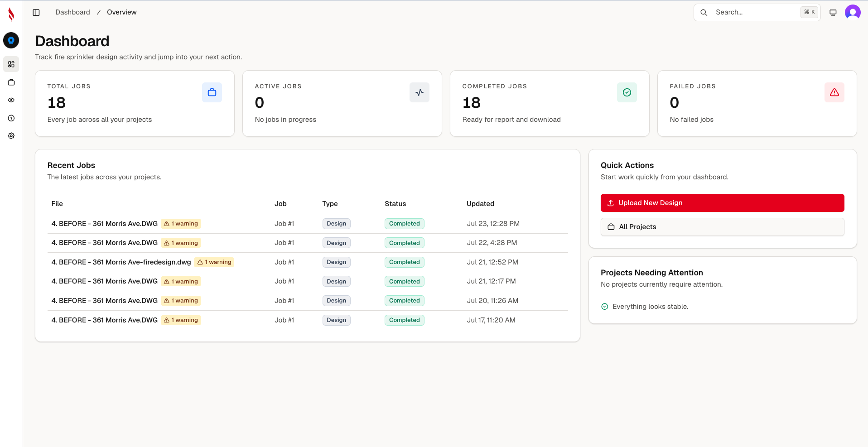This screenshot has width=868, height=447.
Task: Click the Total Jobs card
Action: (135, 103)
